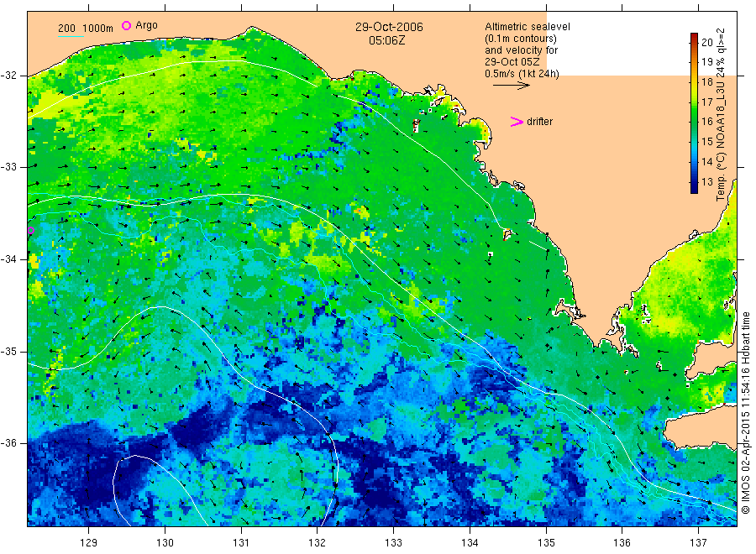Click the longitude label '133'

393,542
